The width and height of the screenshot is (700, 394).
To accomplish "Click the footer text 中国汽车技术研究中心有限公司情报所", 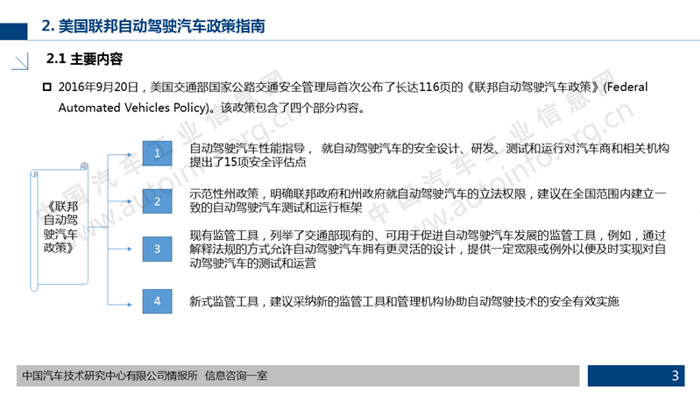I will tap(110, 376).
